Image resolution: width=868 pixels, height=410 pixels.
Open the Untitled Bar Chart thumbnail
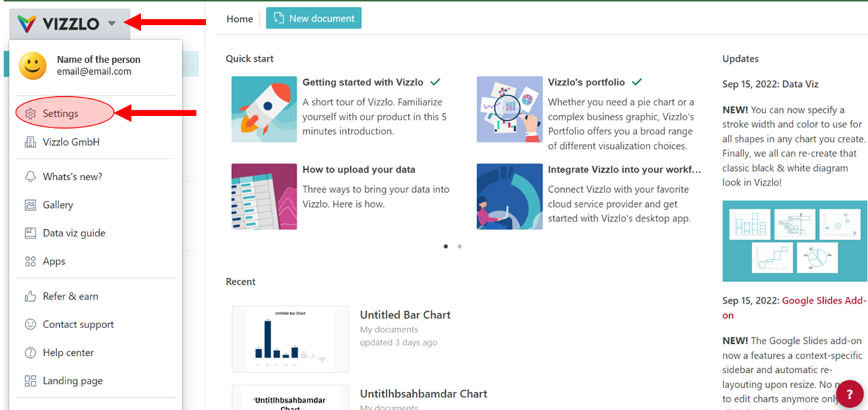(291, 339)
